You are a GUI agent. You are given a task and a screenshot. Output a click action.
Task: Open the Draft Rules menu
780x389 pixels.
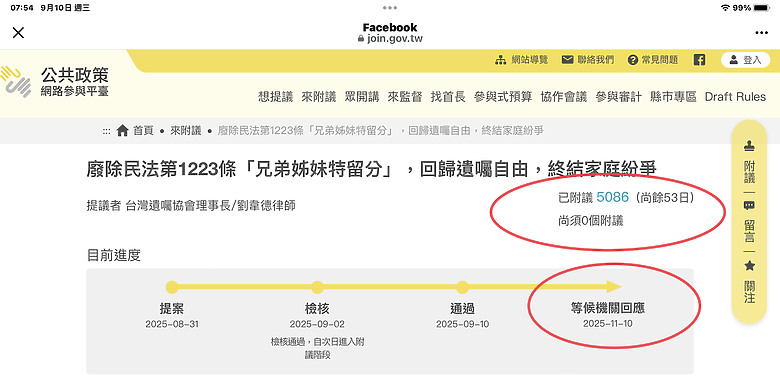coord(735,97)
